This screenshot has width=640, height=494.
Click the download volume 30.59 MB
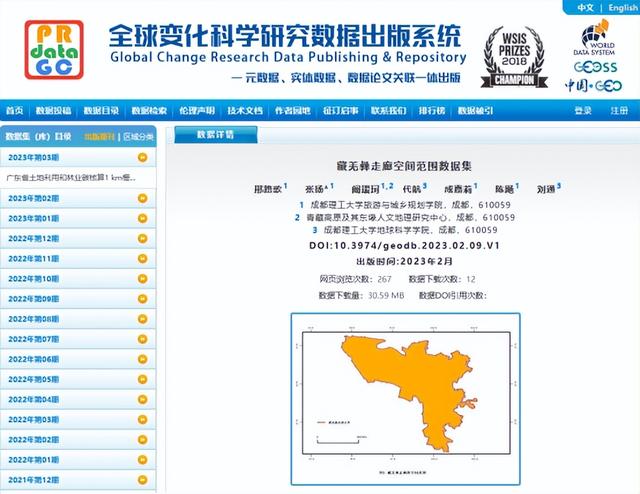tap(386, 295)
